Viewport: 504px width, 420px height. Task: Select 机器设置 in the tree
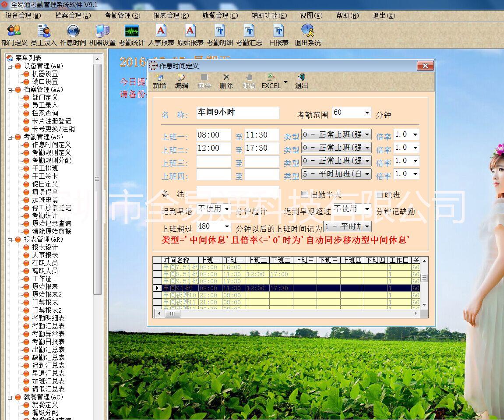click(x=45, y=74)
